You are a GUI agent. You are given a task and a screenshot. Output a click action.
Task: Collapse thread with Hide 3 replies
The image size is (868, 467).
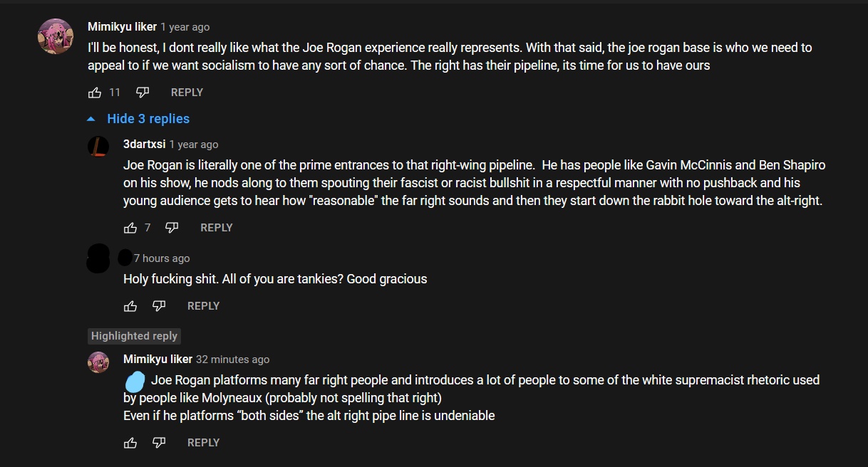pos(148,119)
